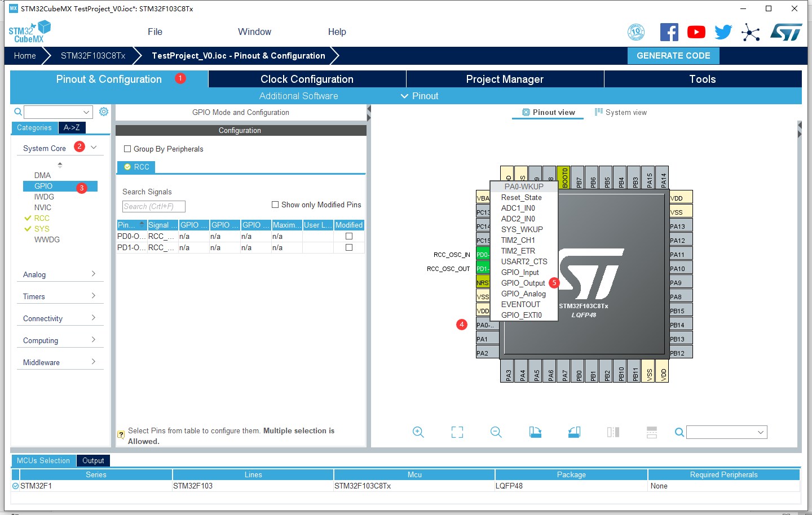Switch to System view
The height and width of the screenshot is (515, 812).
621,112
